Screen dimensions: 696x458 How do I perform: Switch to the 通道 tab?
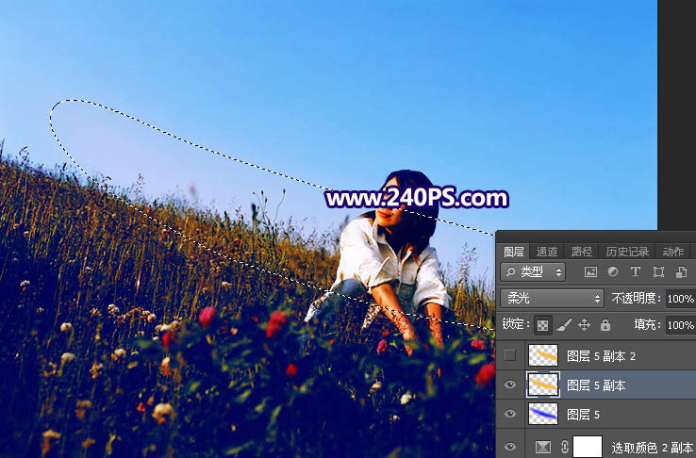(547, 252)
